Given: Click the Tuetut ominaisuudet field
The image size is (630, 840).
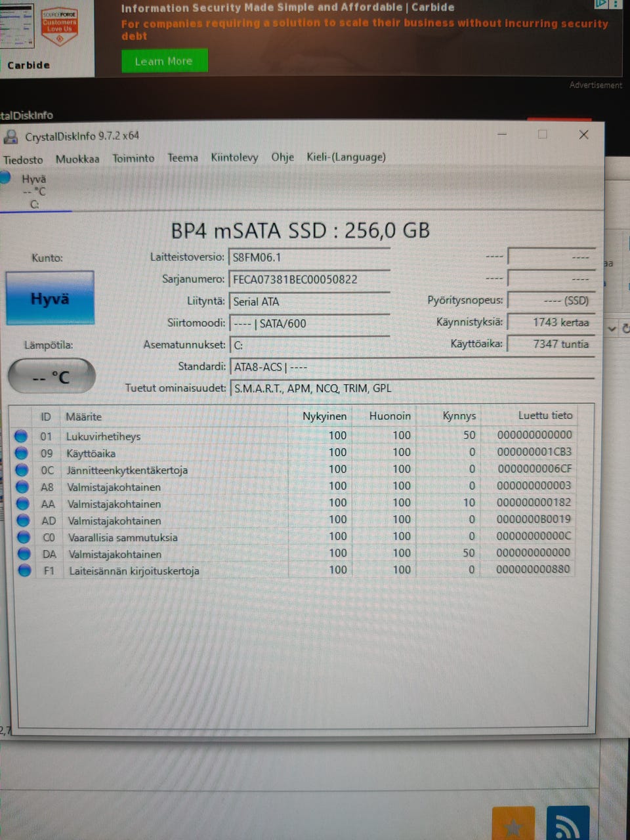Looking at the screenshot, I should (x=413, y=388).
